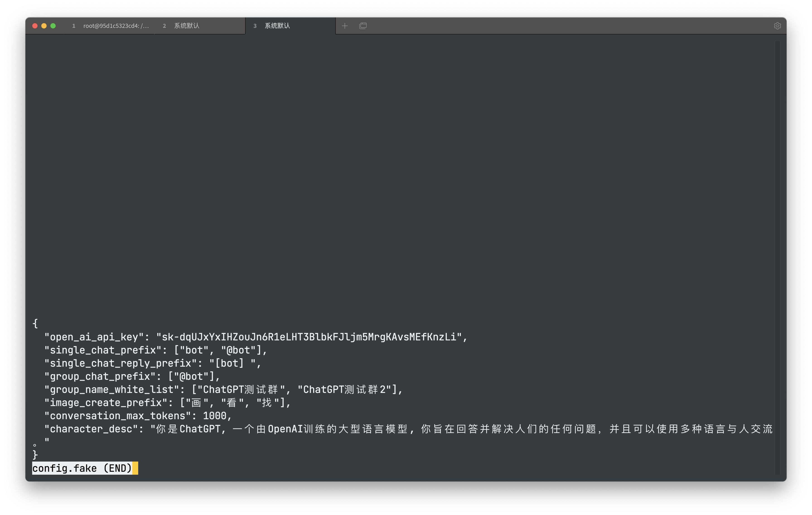Switch to tab 1 root@95d1c5323cd4
Image resolution: width=812 pixels, height=515 pixels.
click(110, 26)
